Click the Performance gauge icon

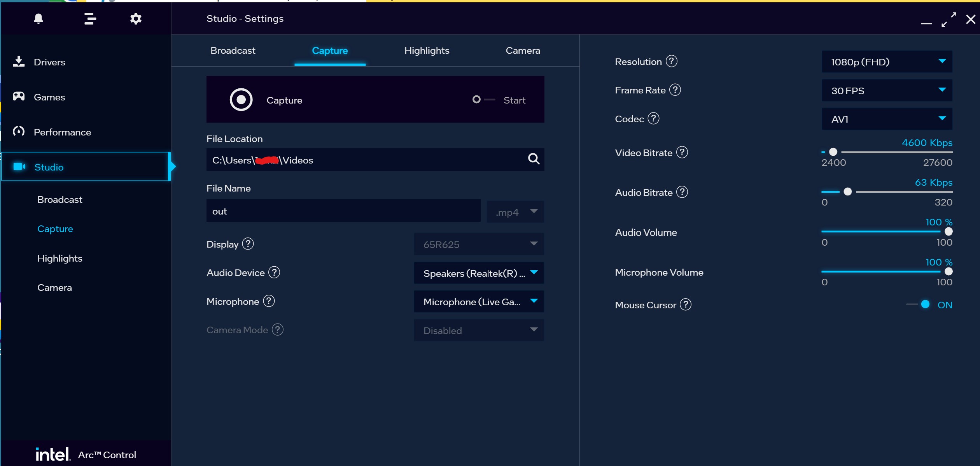(x=19, y=132)
